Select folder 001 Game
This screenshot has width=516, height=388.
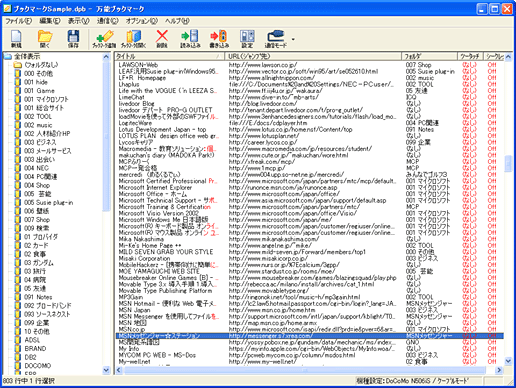pyautogui.click(x=39, y=91)
